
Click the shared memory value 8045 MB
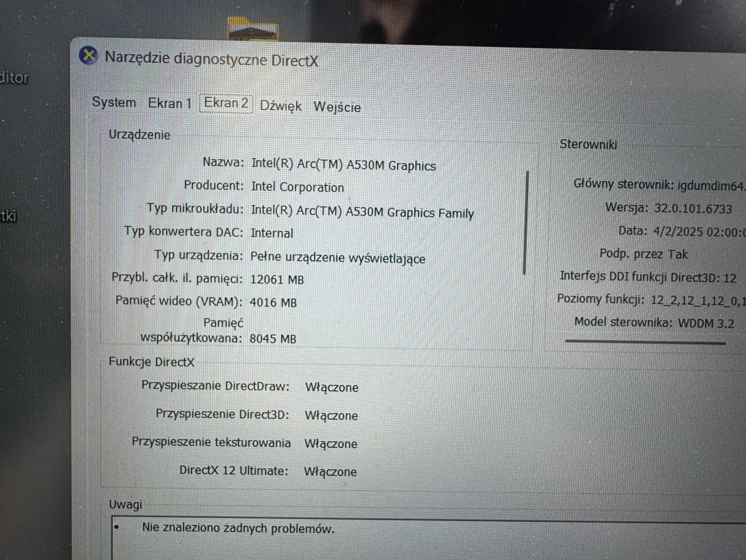273,338
